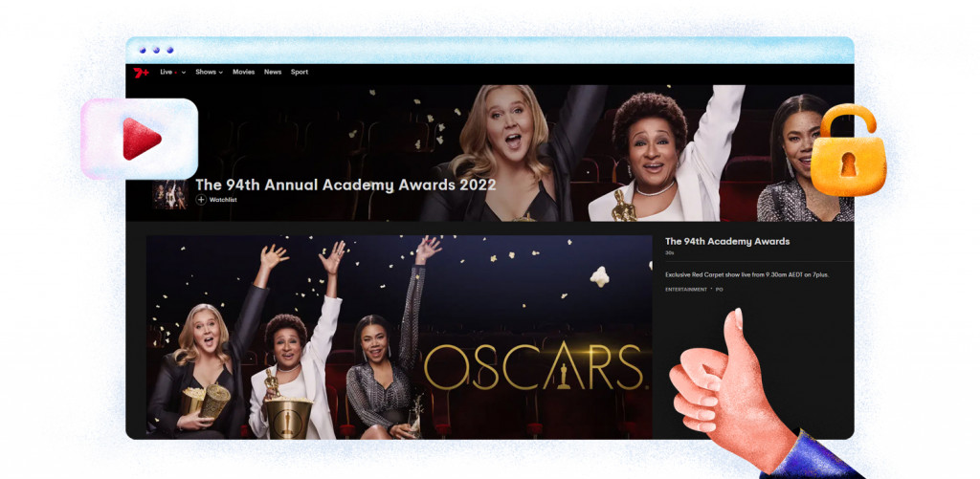The width and height of the screenshot is (980, 479).
Task: Go to the News section
Action: tap(273, 72)
